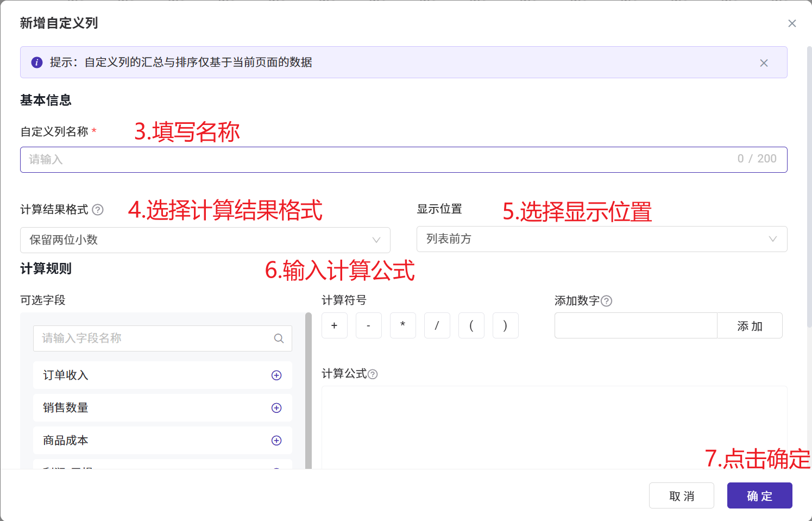Expand the 保留两位小数 format dropdown
812x521 pixels.
(x=205, y=240)
